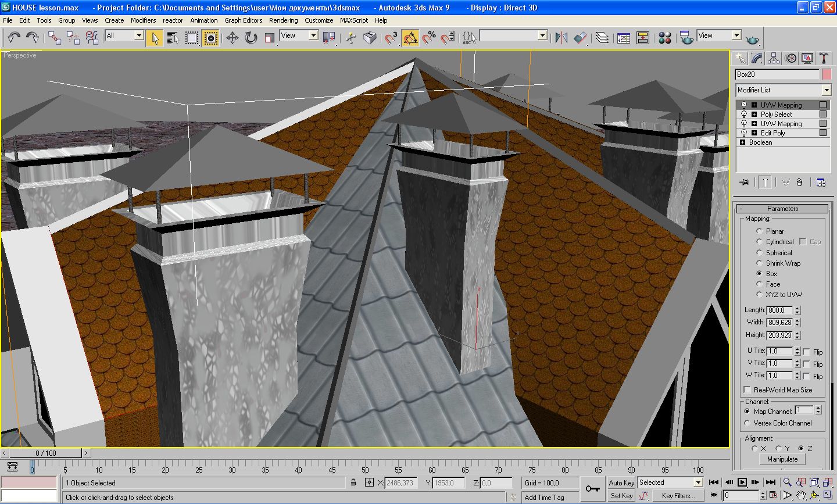Screen dimensions: 837x504
Task: Open the File menu
Action: click(8, 20)
